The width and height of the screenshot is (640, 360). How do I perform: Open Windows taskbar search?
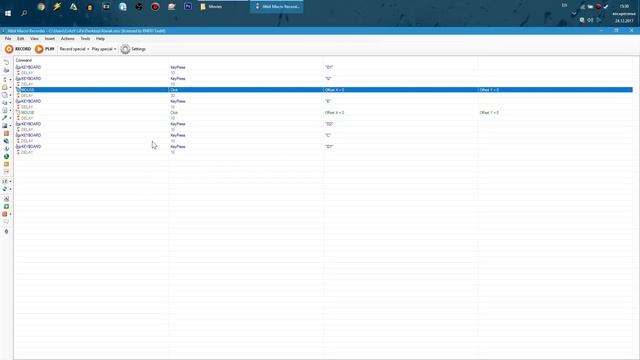click(x=24, y=13)
